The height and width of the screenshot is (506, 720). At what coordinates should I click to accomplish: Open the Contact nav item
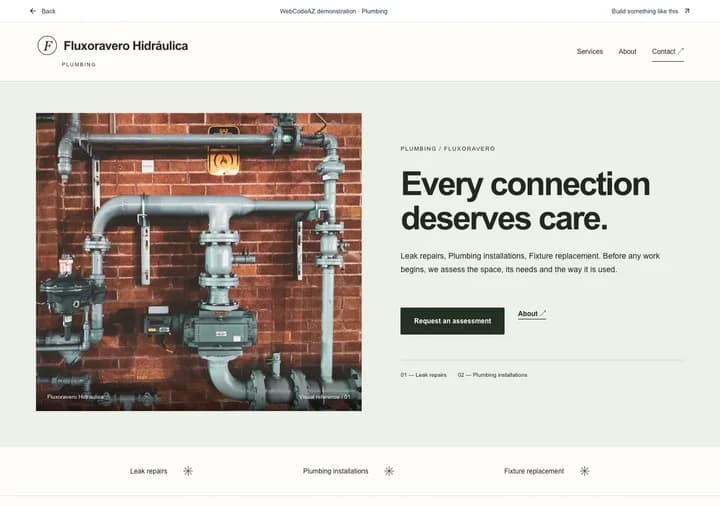(668, 51)
